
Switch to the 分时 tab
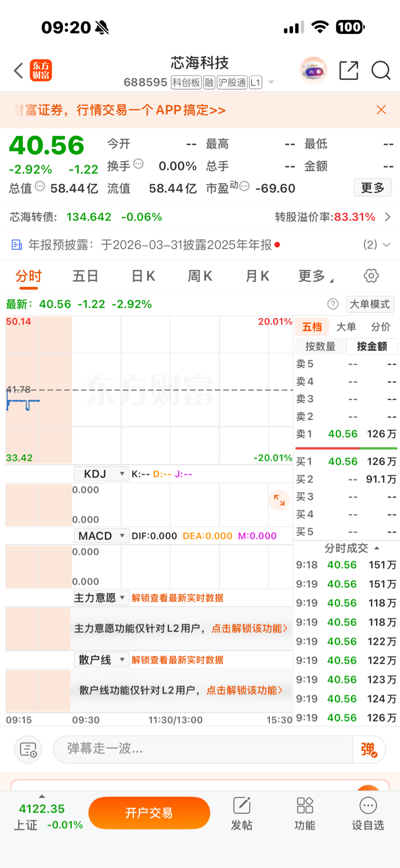[x=29, y=276]
